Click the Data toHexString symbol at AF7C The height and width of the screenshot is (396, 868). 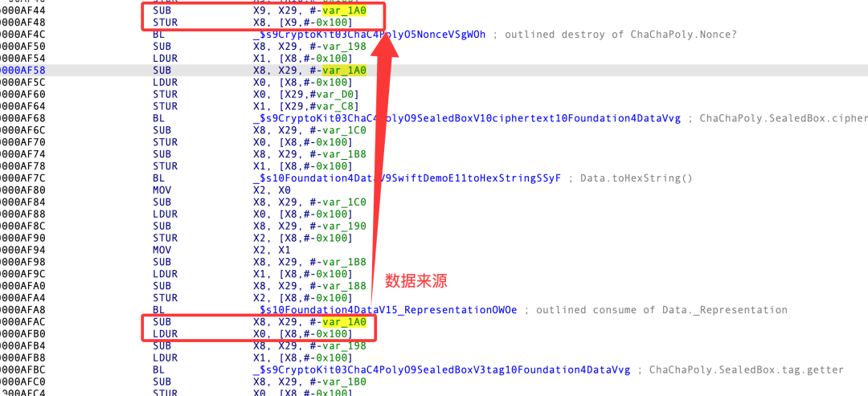[x=407, y=178]
